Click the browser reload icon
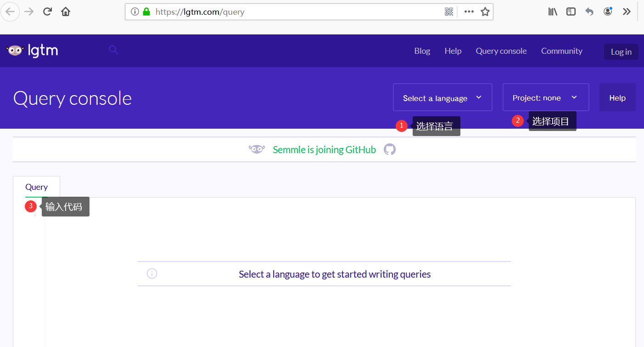 [x=47, y=11]
